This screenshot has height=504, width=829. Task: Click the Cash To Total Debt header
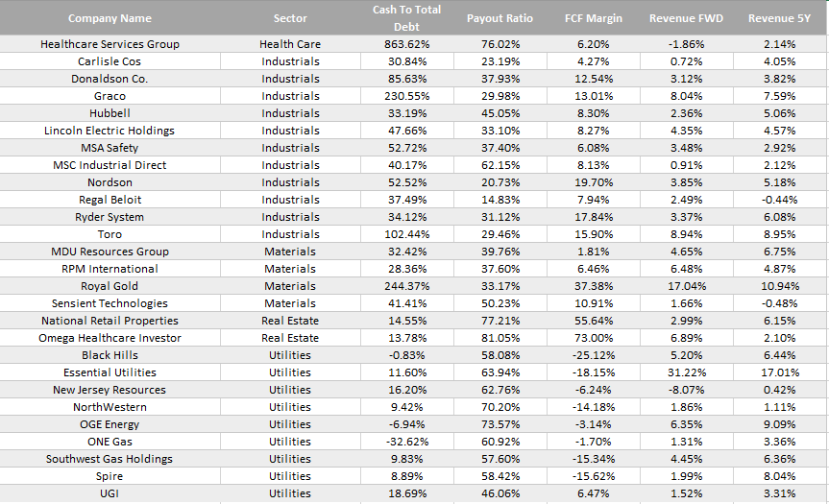click(406, 18)
